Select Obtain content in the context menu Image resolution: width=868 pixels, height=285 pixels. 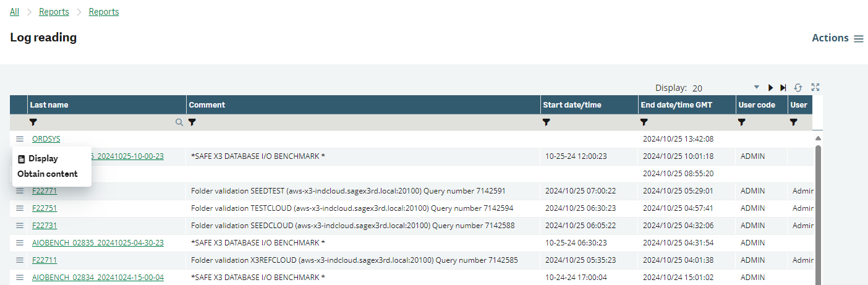click(48, 174)
